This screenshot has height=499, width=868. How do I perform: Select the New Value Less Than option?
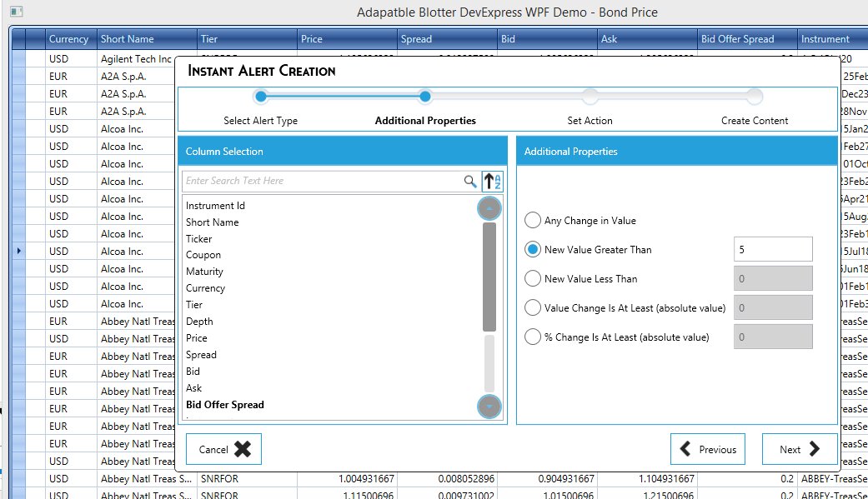click(x=532, y=278)
